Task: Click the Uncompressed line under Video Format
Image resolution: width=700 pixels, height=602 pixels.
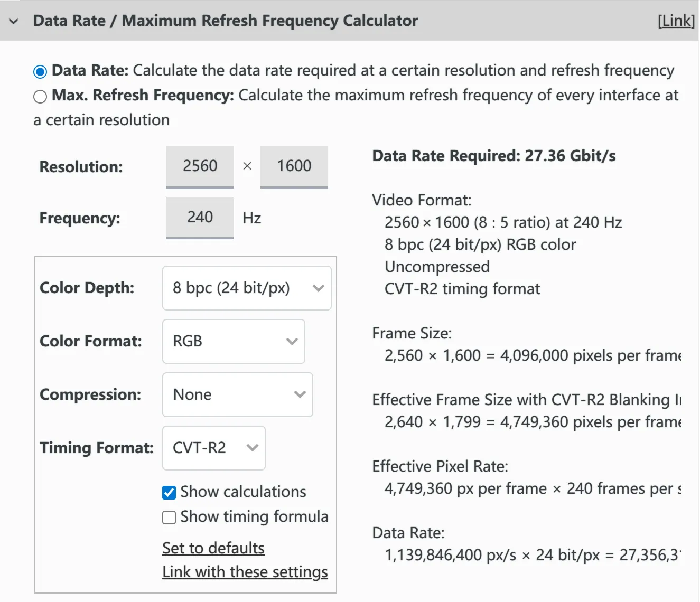Action: tap(437, 267)
